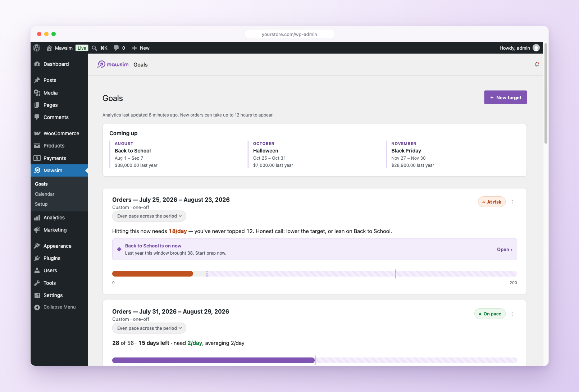
Task: Click the black pace marker on 200 target bar
Action: [396, 274]
